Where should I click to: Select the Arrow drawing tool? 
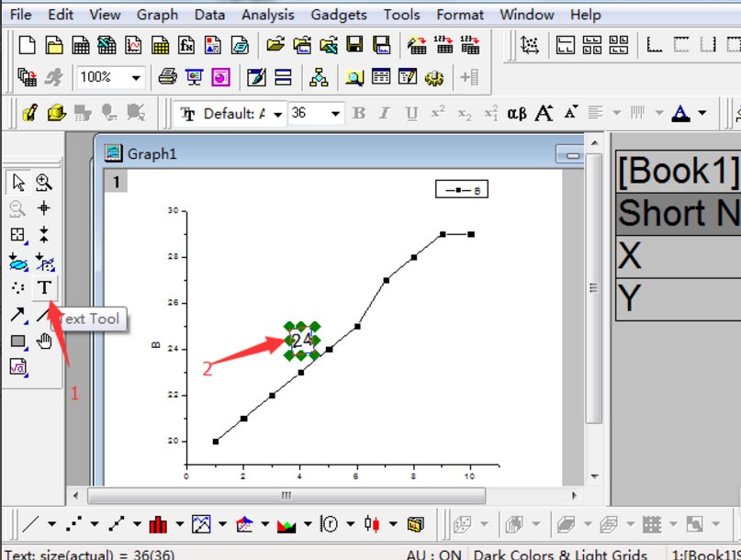(x=18, y=314)
